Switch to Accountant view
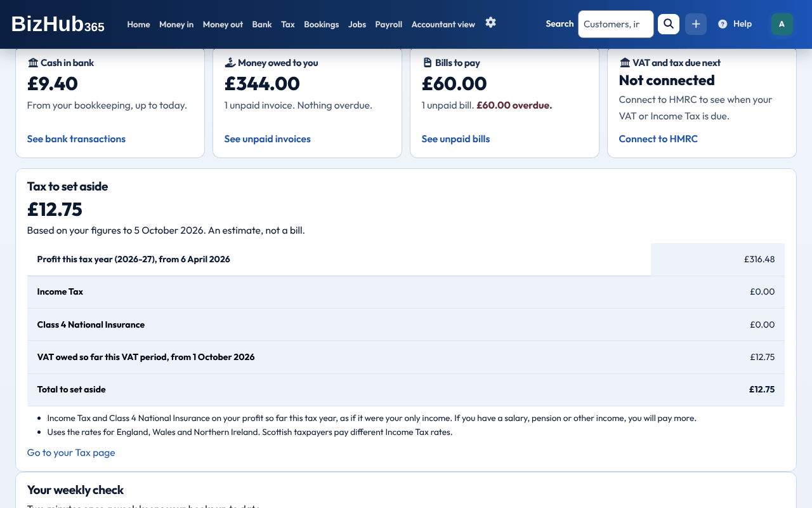812x508 pixels. point(443,24)
